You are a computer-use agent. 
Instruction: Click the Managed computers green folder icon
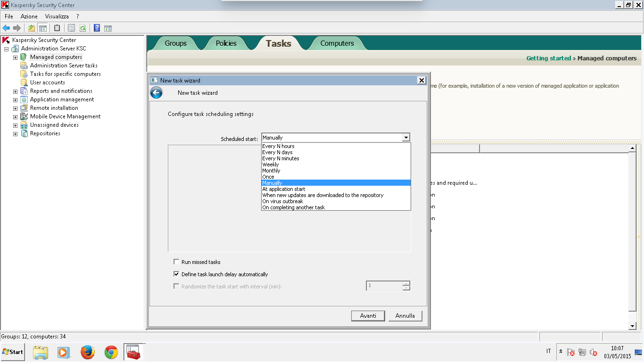pyautogui.click(x=24, y=57)
